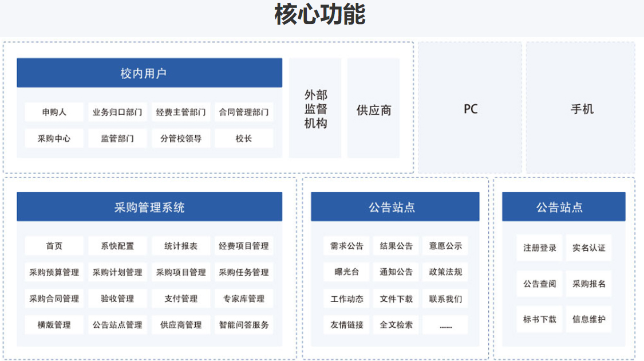
Task: Open the 智能问答服务 item
Action: pos(244,325)
